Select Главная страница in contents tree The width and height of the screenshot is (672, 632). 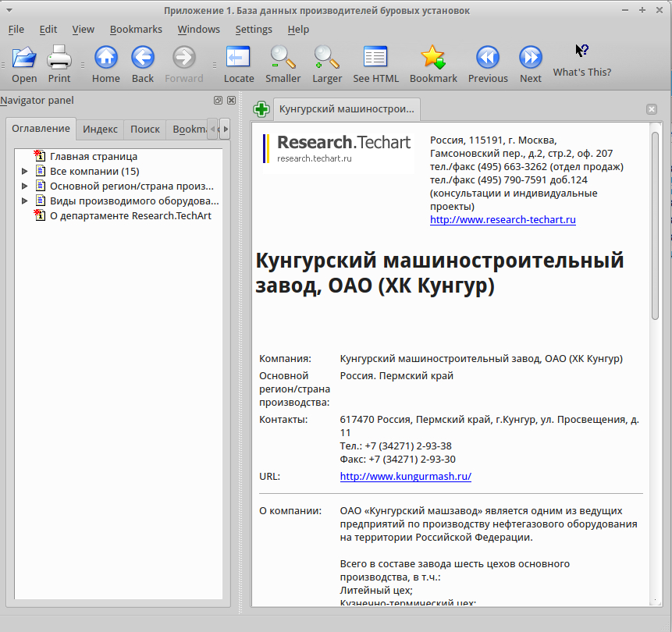94,156
